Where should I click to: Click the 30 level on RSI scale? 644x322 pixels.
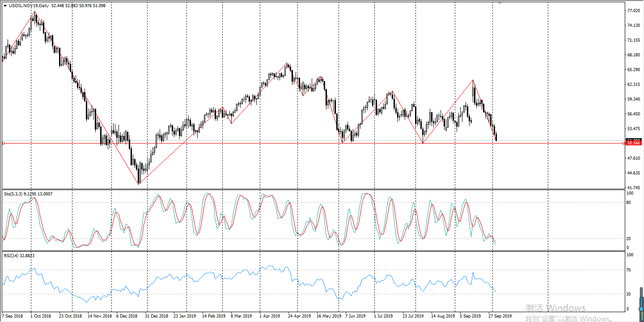click(629, 294)
